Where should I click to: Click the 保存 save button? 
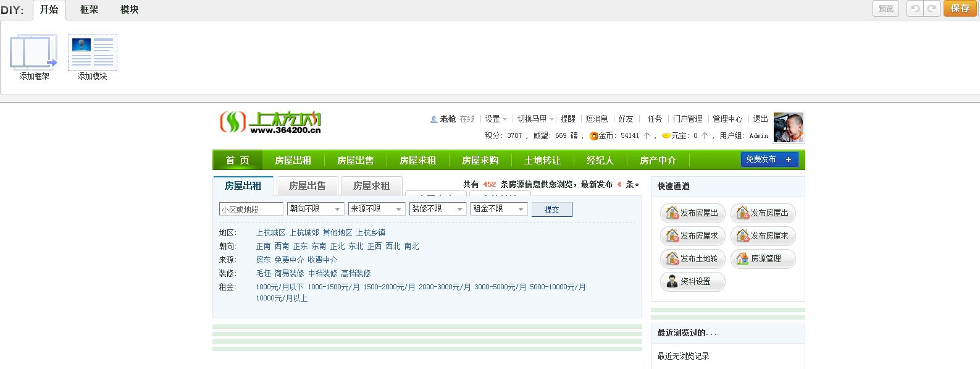tap(960, 9)
